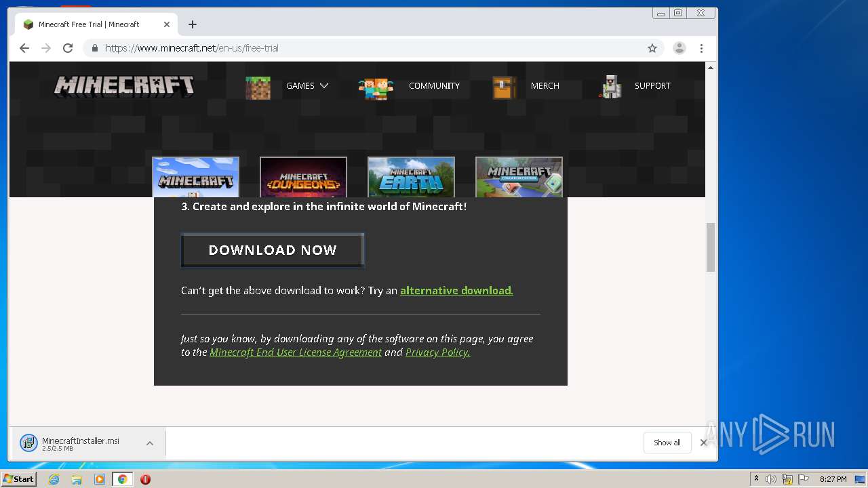Go back with the browser back arrow
The width and height of the screenshot is (868, 488).
point(24,48)
